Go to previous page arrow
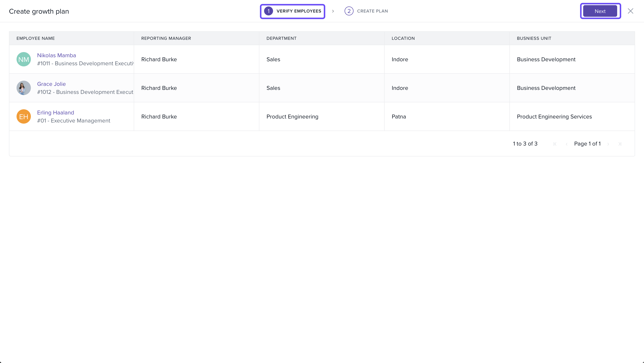This screenshot has height=363, width=644. (x=566, y=144)
